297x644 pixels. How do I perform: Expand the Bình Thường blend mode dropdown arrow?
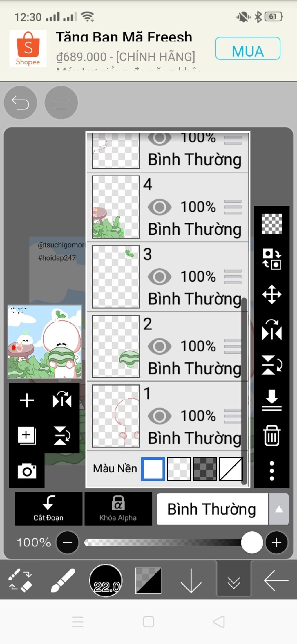tap(279, 509)
